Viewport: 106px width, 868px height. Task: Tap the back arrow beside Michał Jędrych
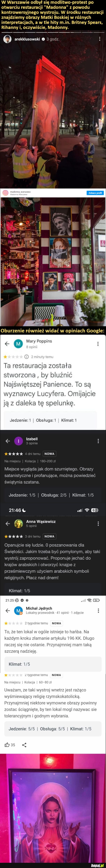pos(8,611)
